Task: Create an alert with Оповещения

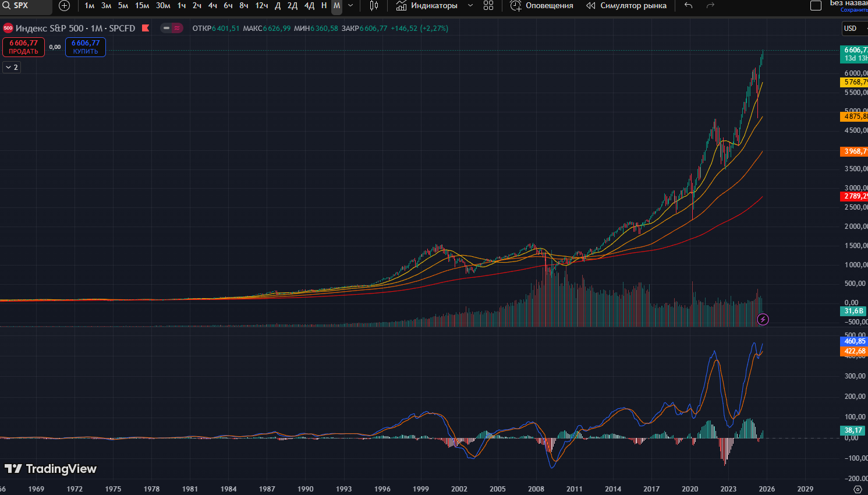Action: point(541,6)
